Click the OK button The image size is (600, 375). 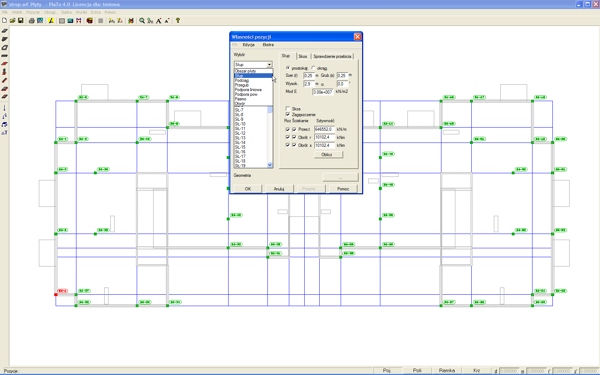248,189
